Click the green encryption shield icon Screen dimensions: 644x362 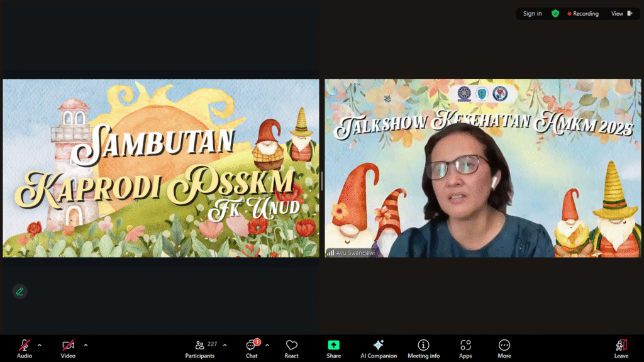pos(555,14)
